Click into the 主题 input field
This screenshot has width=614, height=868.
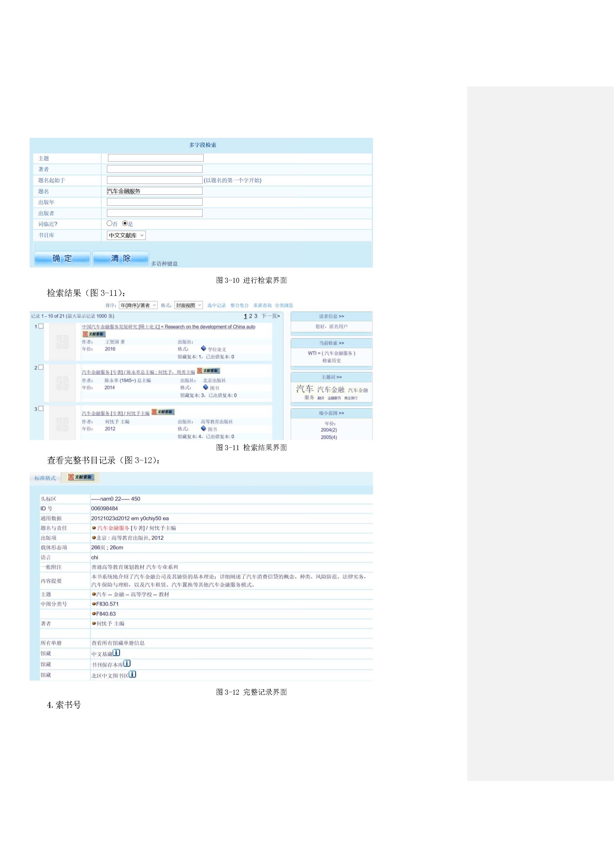(155, 158)
